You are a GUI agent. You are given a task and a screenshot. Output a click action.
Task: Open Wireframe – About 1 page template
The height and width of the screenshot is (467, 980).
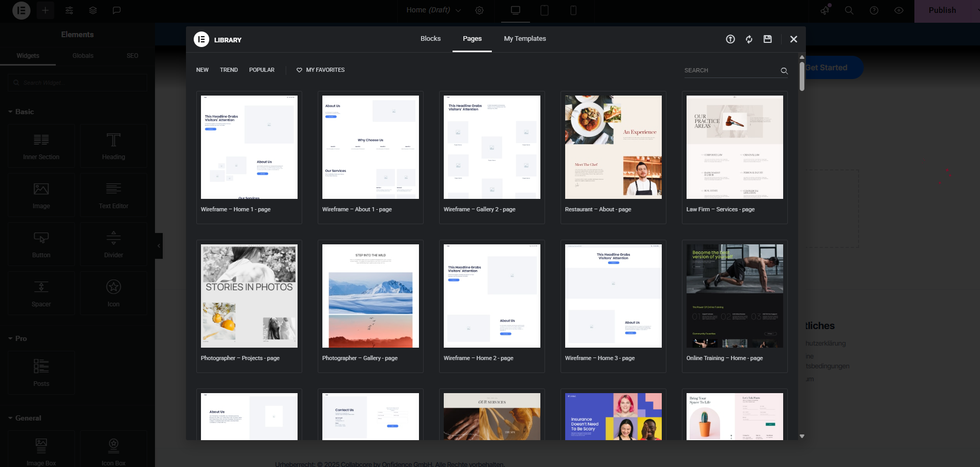click(x=370, y=158)
